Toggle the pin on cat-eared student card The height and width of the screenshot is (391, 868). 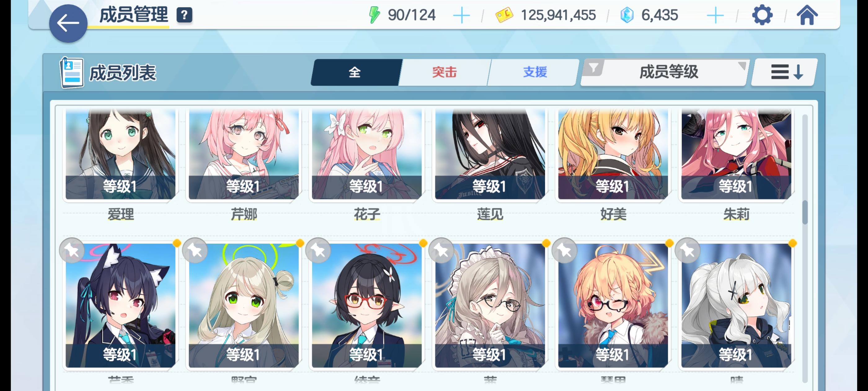pyautogui.click(x=72, y=250)
